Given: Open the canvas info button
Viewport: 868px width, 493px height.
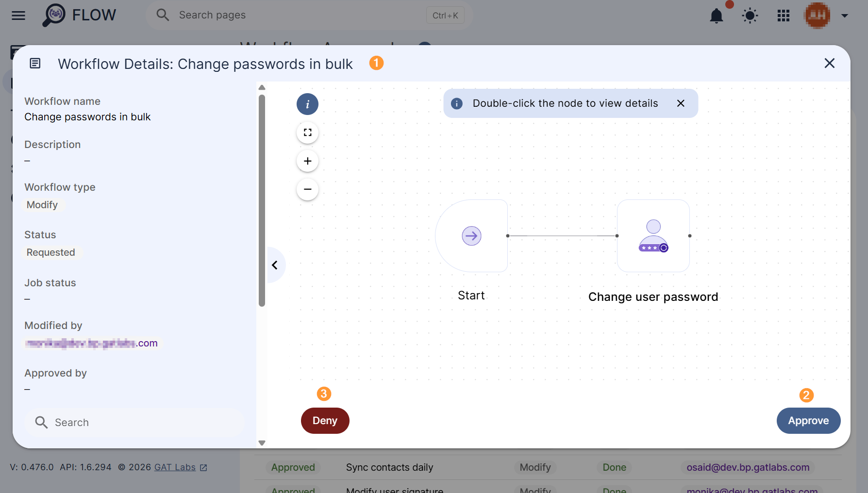Looking at the screenshot, I should pyautogui.click(x=307, y=104).
